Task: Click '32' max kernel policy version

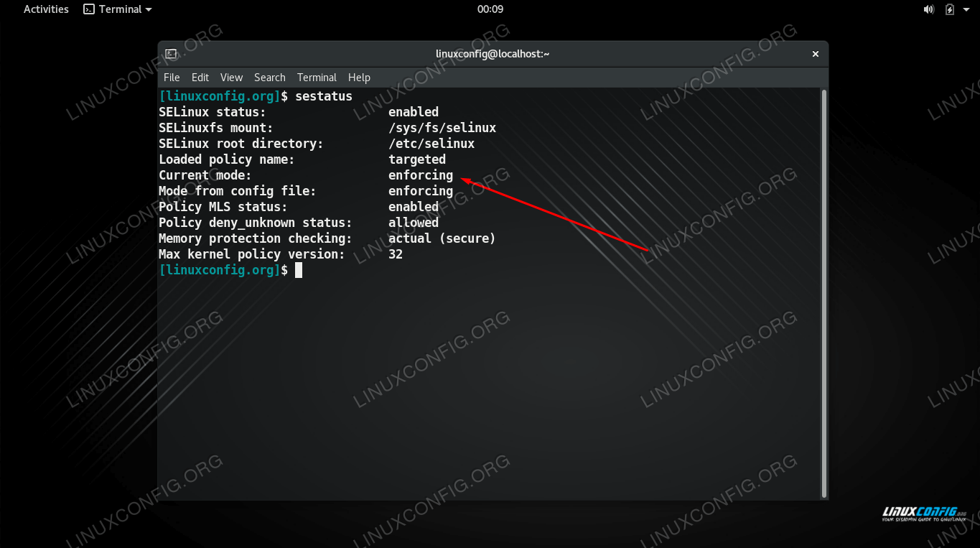Action: 396,254
